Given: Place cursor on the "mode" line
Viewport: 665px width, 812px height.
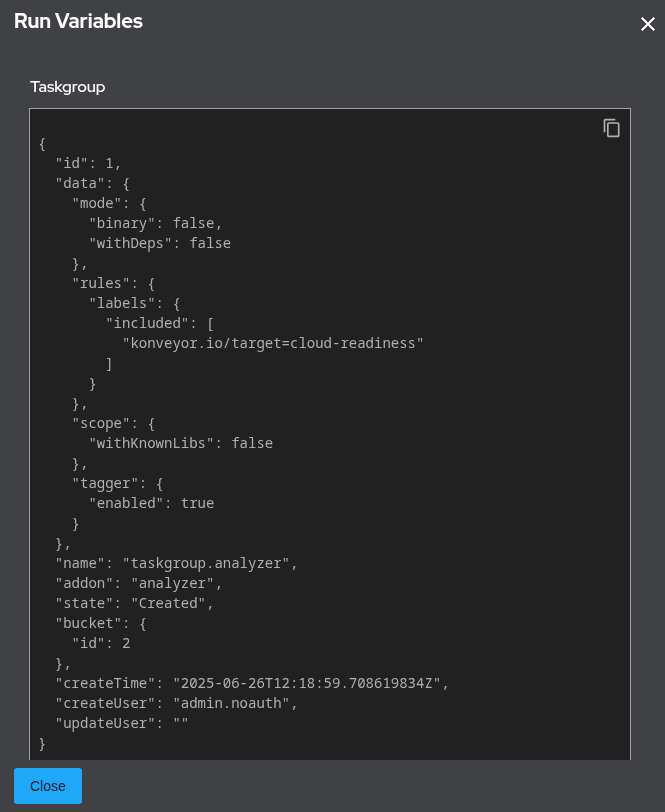Looking at the screenshot, I should pyautogui.click(x=109, y=203).
